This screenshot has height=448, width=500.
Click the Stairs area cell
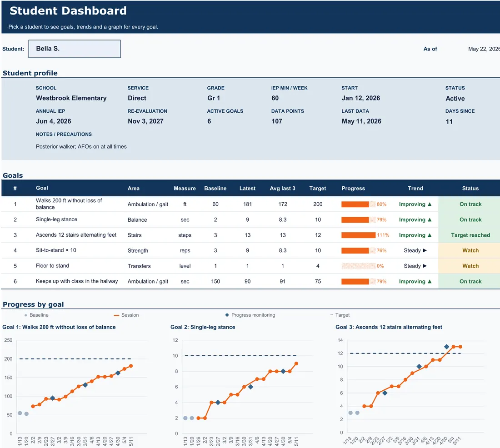tap(135, 235)
